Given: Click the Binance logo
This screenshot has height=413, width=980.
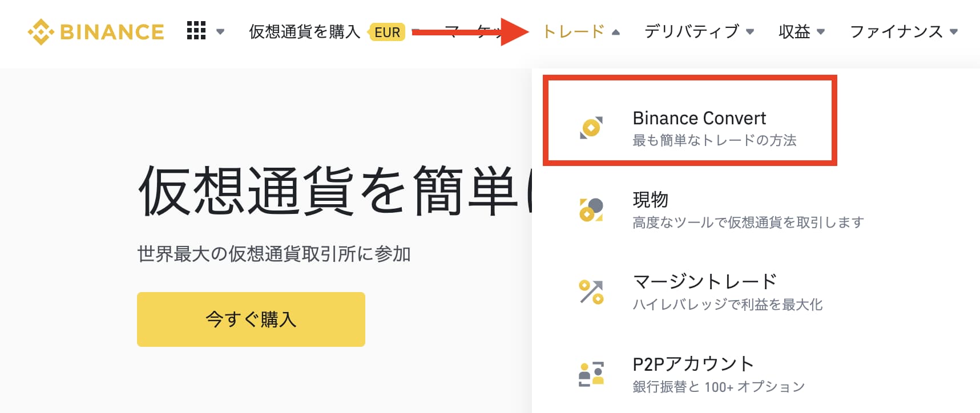Looking at the screenshot, I should [x=97, y=31].
